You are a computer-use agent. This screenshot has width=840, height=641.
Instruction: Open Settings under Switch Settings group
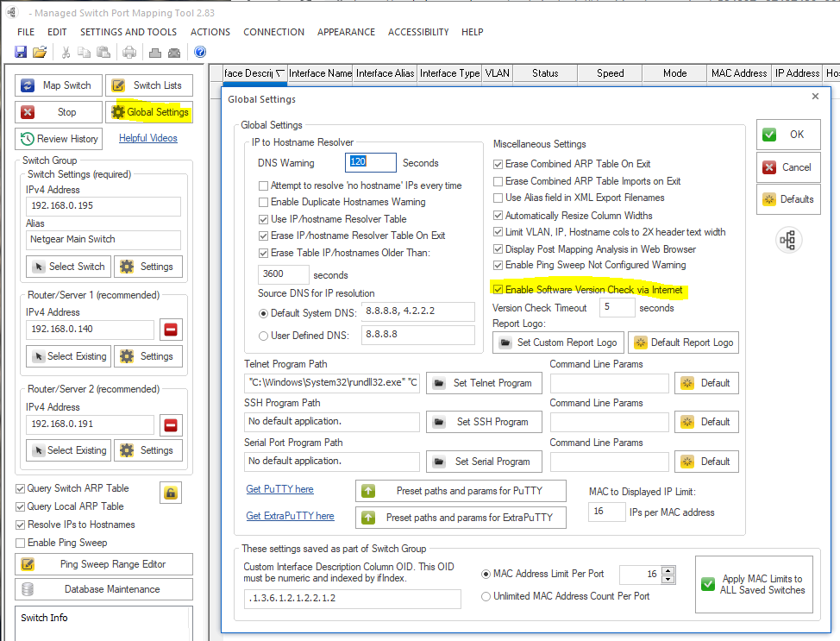[147, 267]
